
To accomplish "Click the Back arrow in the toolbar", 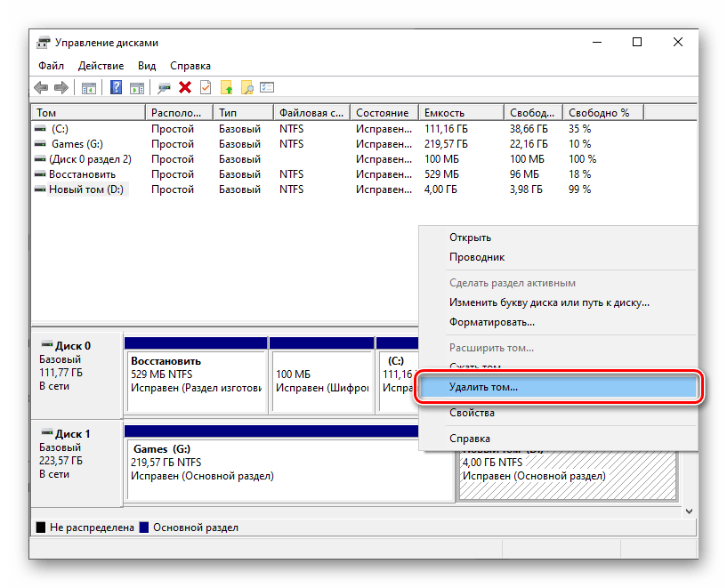I will [41, 87].
